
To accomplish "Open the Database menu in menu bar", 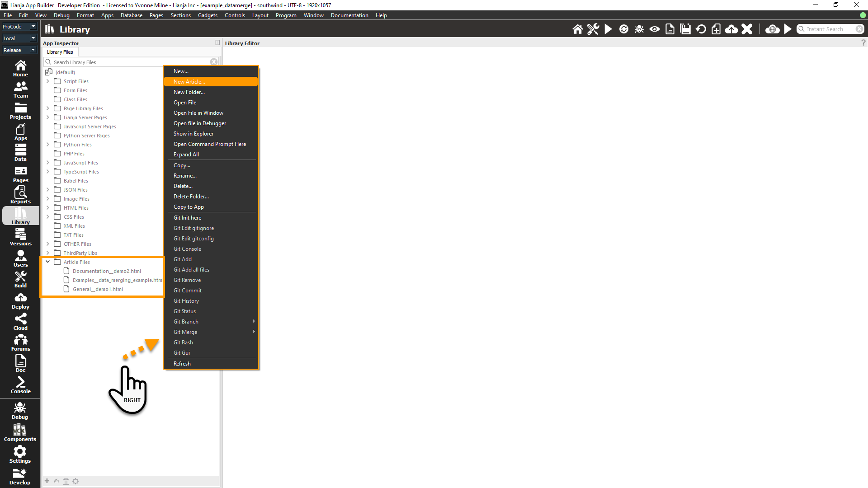I will coord(131,15).
